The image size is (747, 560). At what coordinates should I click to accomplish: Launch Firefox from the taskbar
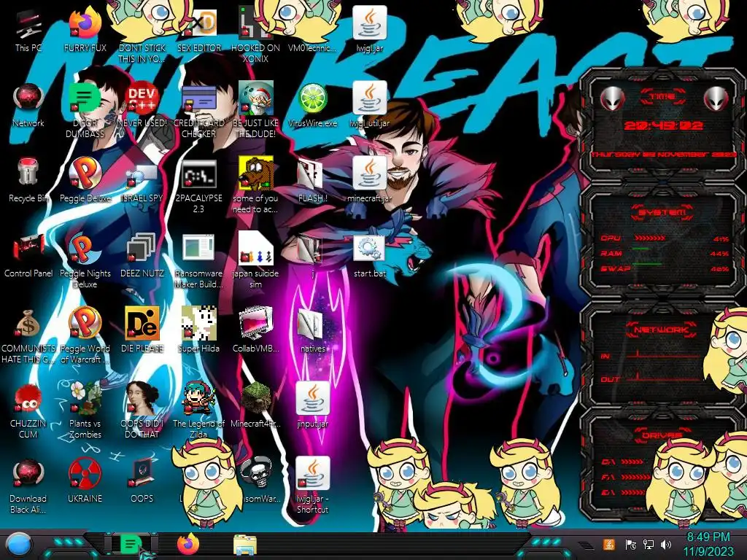pos(188,544)
